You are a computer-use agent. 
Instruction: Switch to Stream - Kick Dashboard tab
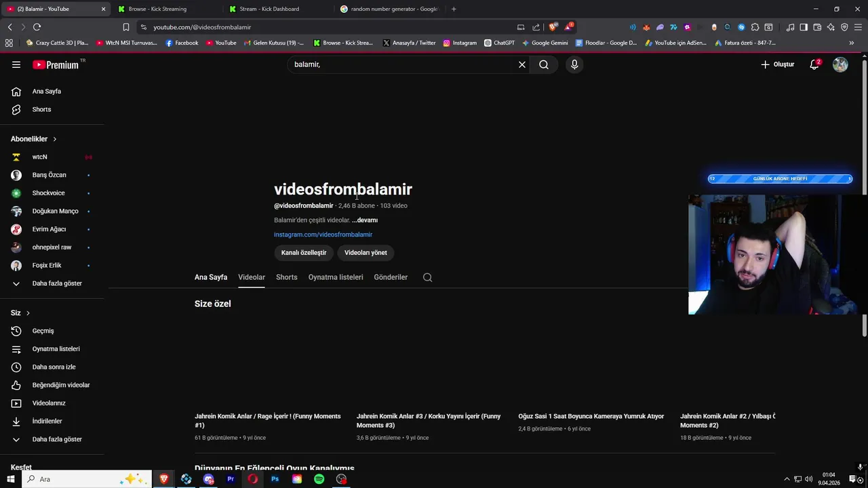(x=278, y=9)
